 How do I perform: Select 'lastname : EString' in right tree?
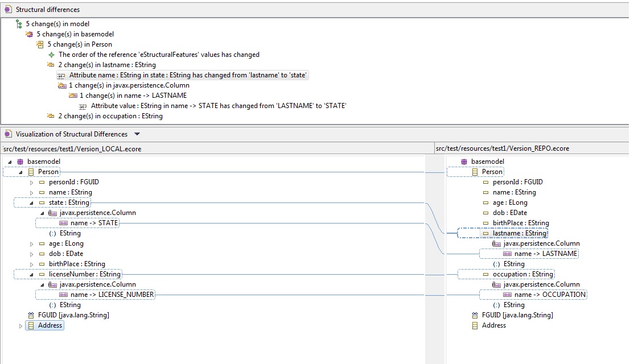click(519, 233)
